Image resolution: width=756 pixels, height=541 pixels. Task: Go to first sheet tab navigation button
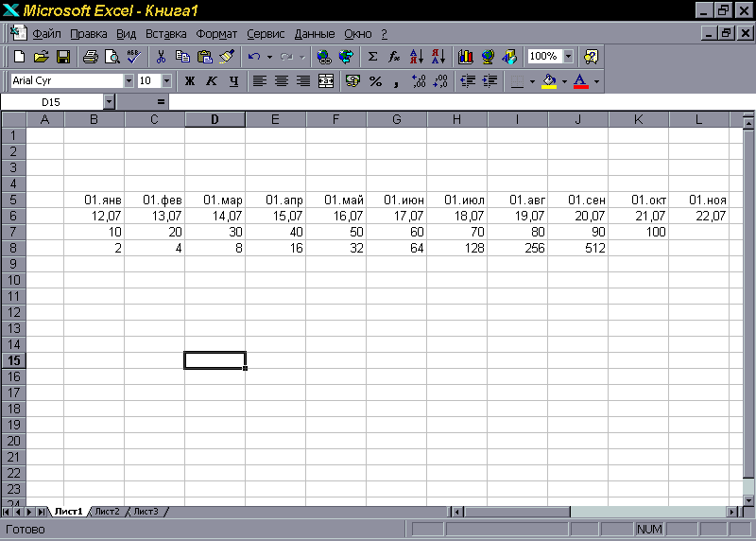[x=7, y=512]
